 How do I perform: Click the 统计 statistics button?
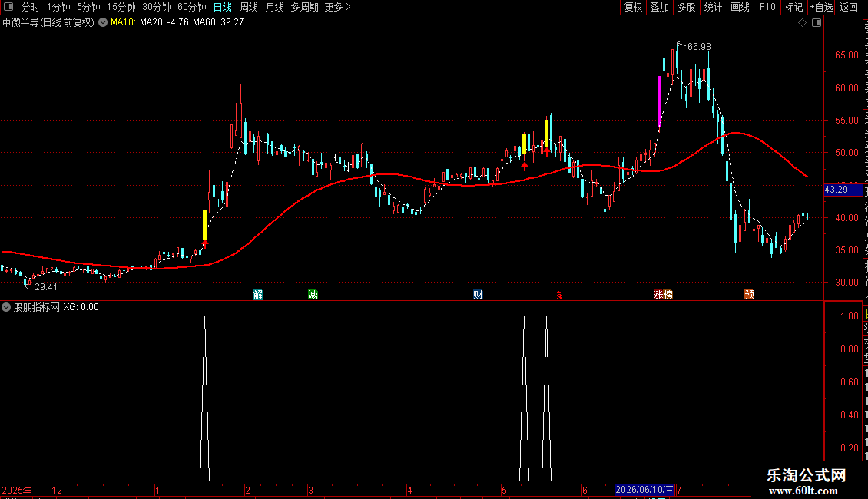click(x=712, y=7)
